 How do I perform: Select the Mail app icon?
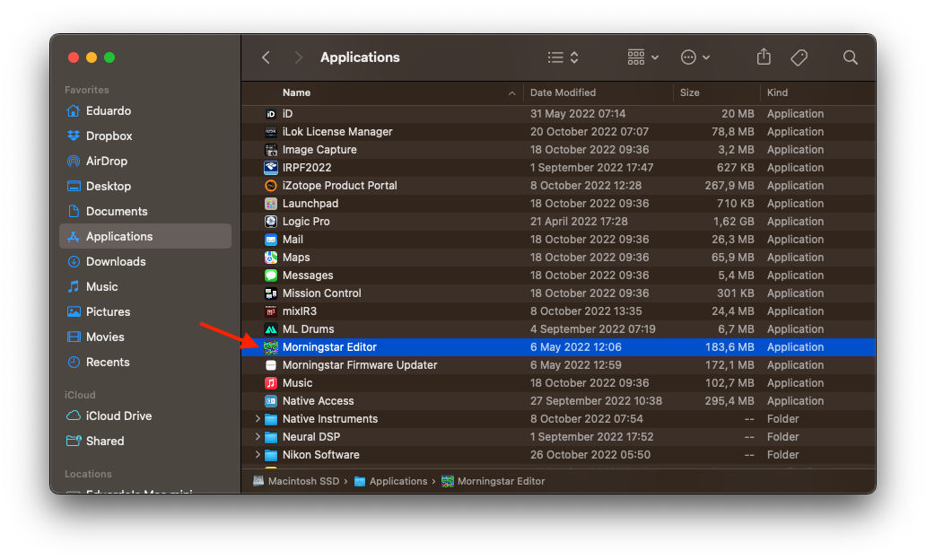(270, 240)
